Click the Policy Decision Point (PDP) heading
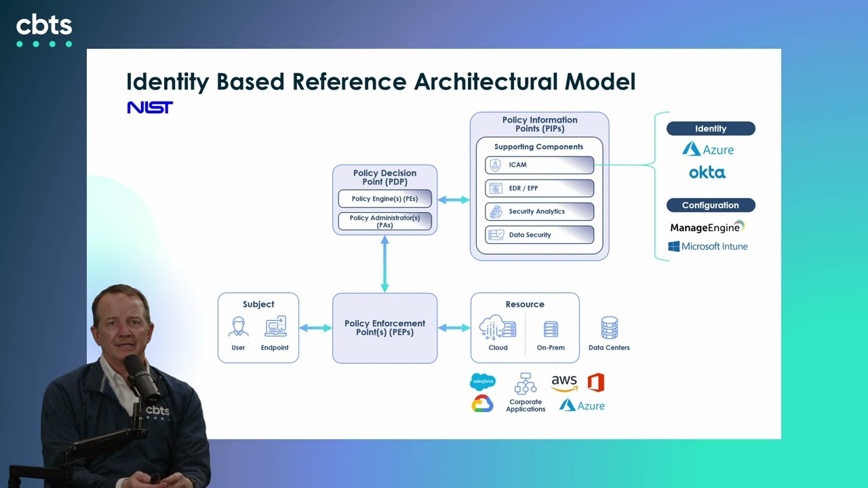This screenshot has height=488, width=868. (x=384, y=178)
